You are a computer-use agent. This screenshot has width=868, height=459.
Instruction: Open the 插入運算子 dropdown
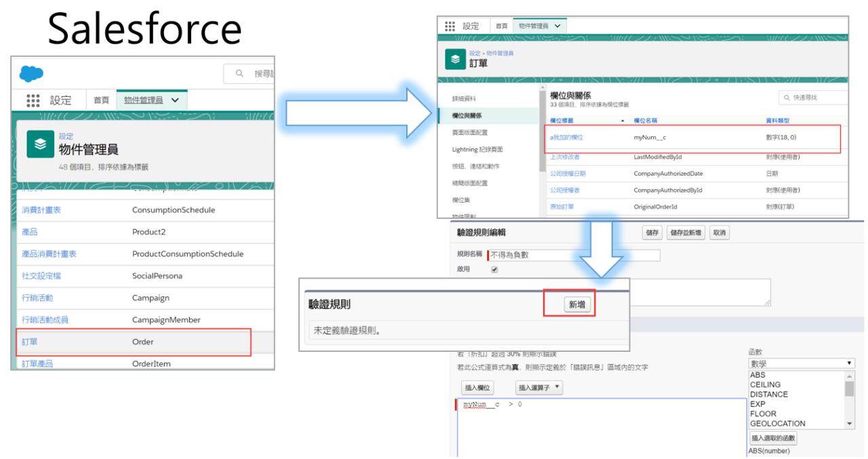(540, 388)
